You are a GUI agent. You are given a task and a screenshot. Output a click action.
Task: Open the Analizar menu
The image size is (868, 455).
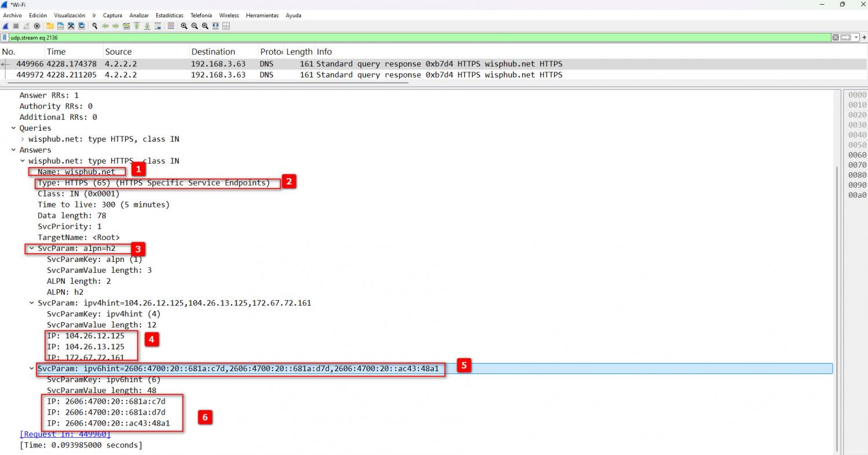(139, 15)
